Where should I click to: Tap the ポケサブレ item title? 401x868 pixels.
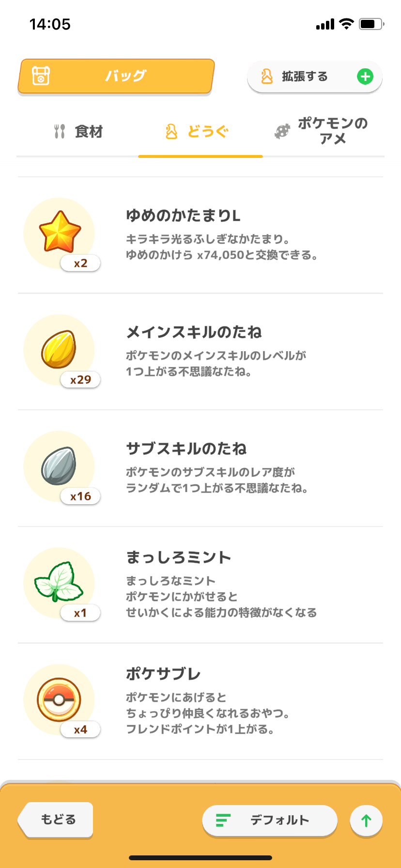(163, 674)
